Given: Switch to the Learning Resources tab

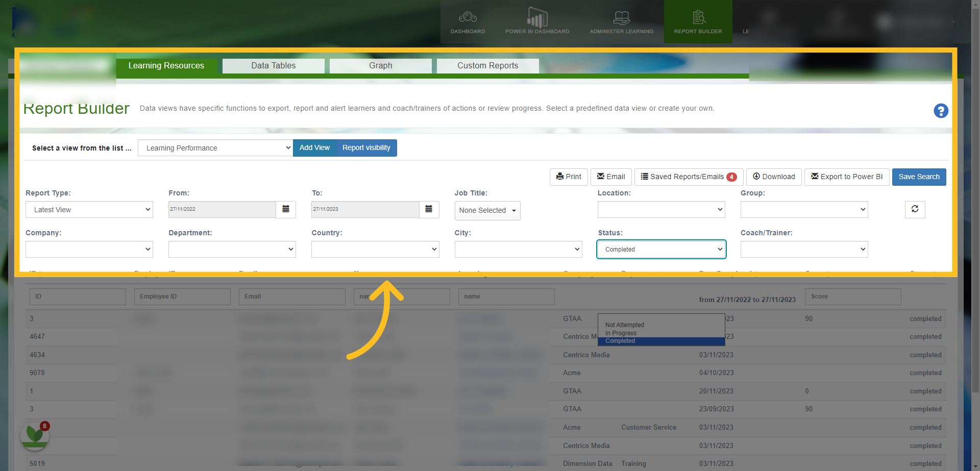Looking at the screenshot, I should 166,66.
